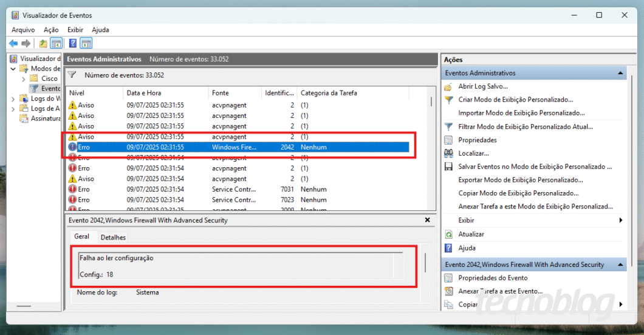
Task: Open the Ajuda menu in the menu bar
Action: (100, 30)
